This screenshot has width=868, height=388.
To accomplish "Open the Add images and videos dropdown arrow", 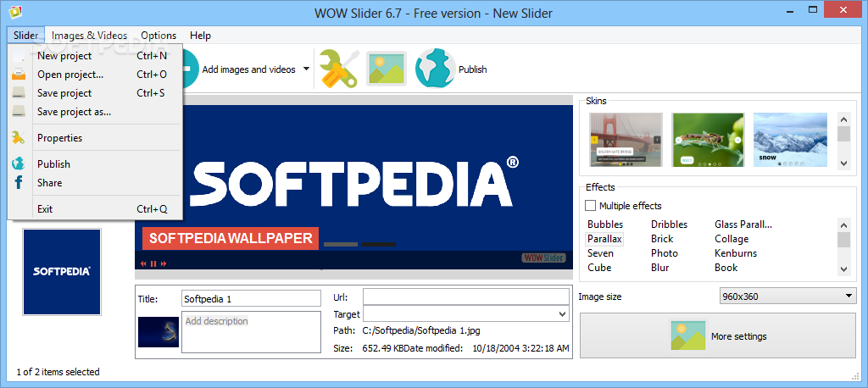I will pyautogui.click(x=306, y=69).
